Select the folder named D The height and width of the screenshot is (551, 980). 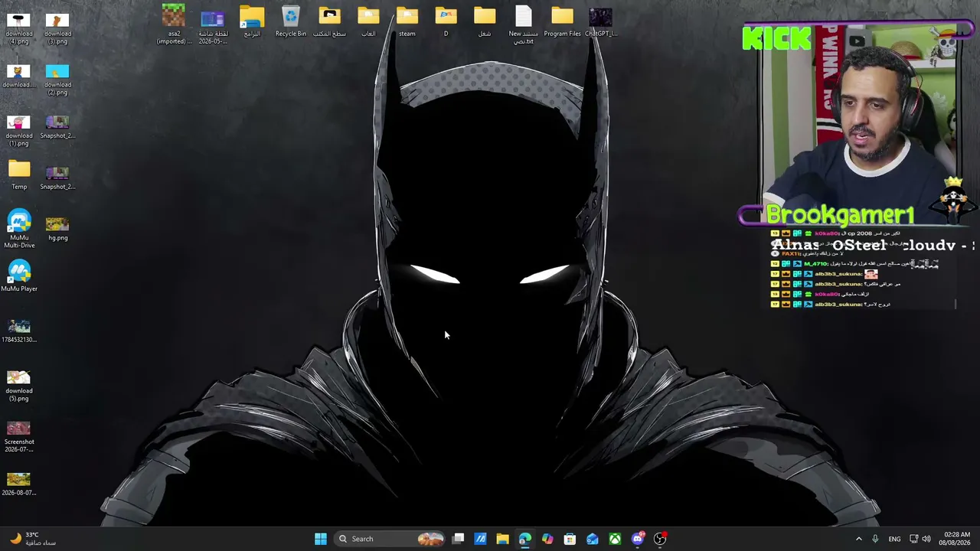coord(446,22)
